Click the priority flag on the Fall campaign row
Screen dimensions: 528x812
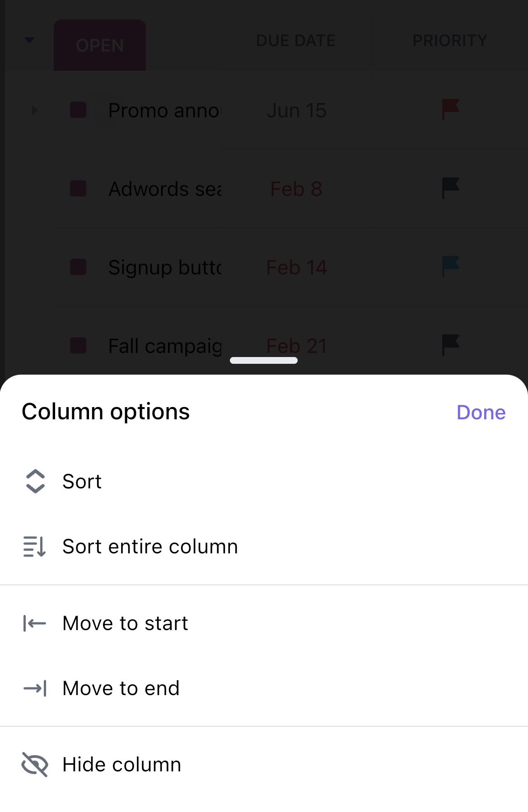pyautogui.click(x=450, y=345)
